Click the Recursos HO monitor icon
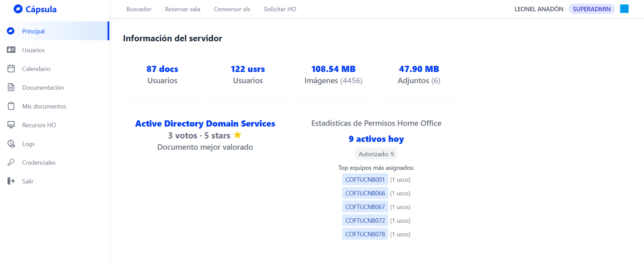644x265 pixels. click(11, 125)
